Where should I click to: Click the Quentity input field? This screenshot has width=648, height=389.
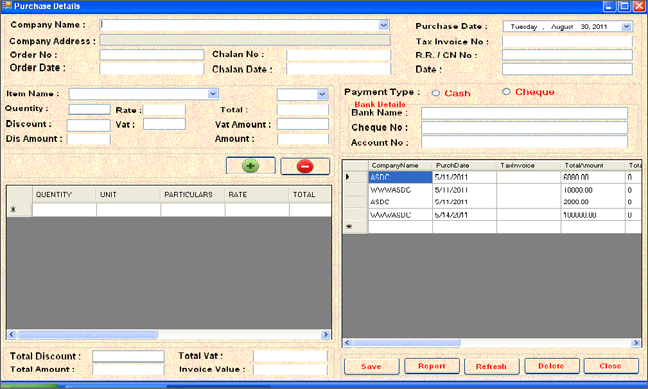coord(89,109)
